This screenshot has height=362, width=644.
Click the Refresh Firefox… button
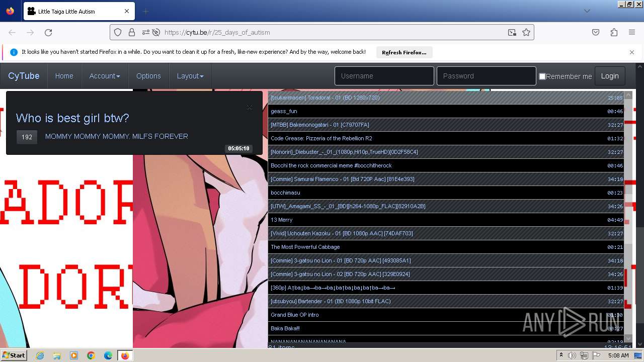404,52
